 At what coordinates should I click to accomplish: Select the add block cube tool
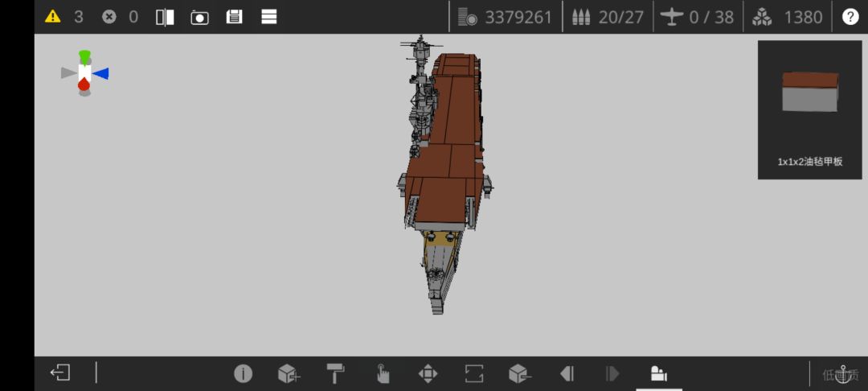click(x=289, y=374)
